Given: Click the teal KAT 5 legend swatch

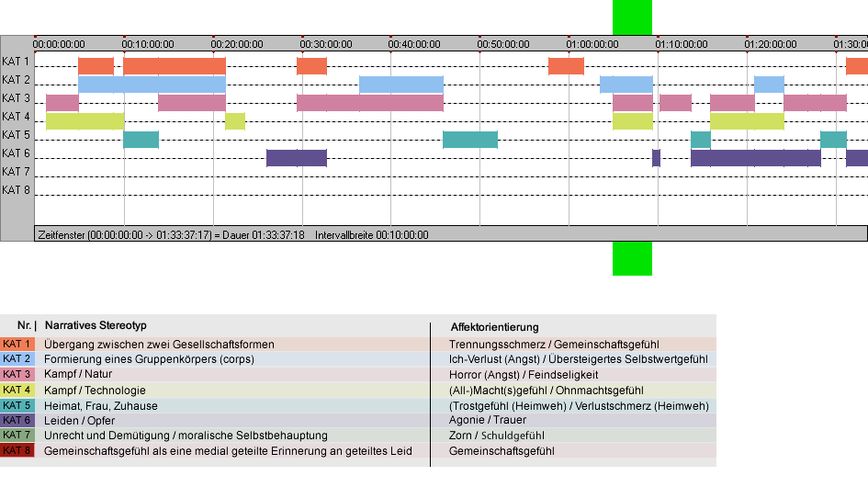Looking at the screenshot, I should point(17,405).
